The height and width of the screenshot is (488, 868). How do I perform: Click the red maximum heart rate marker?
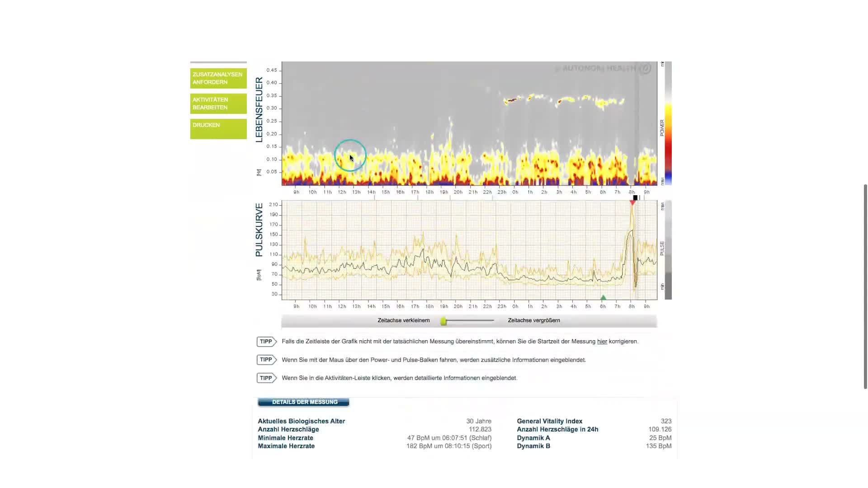[632, 203]
